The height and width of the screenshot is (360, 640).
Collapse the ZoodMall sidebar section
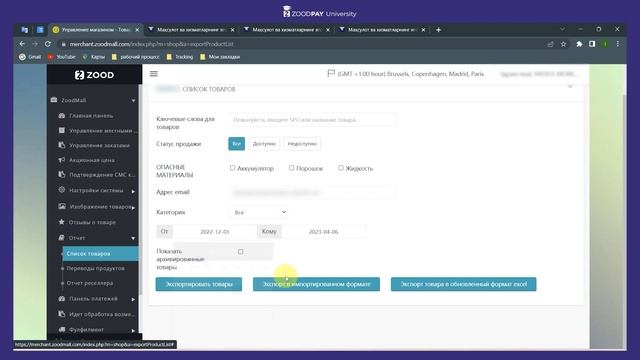[x=133, y=100]
